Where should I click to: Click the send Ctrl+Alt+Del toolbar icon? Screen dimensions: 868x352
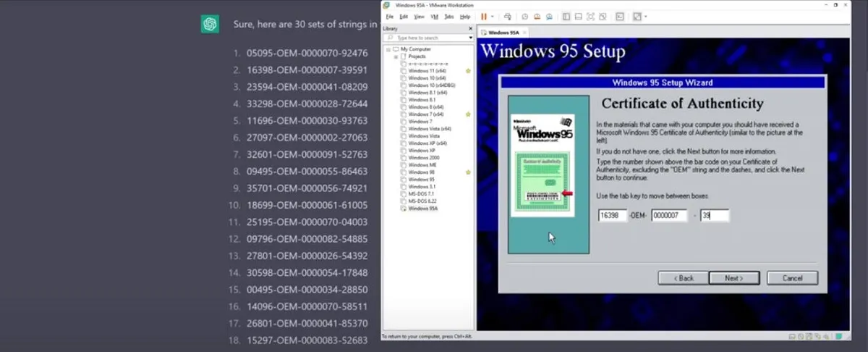508,17
